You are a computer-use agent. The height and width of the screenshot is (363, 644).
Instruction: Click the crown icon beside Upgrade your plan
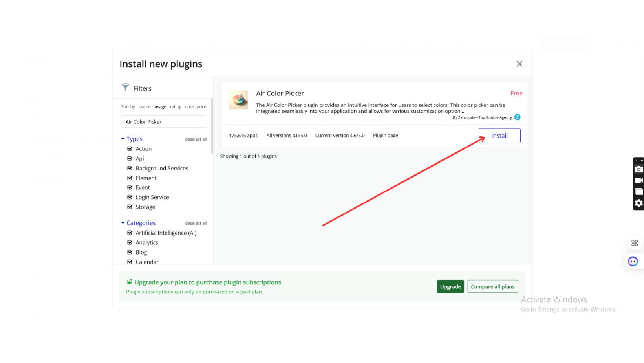click(x=129, y=282)
